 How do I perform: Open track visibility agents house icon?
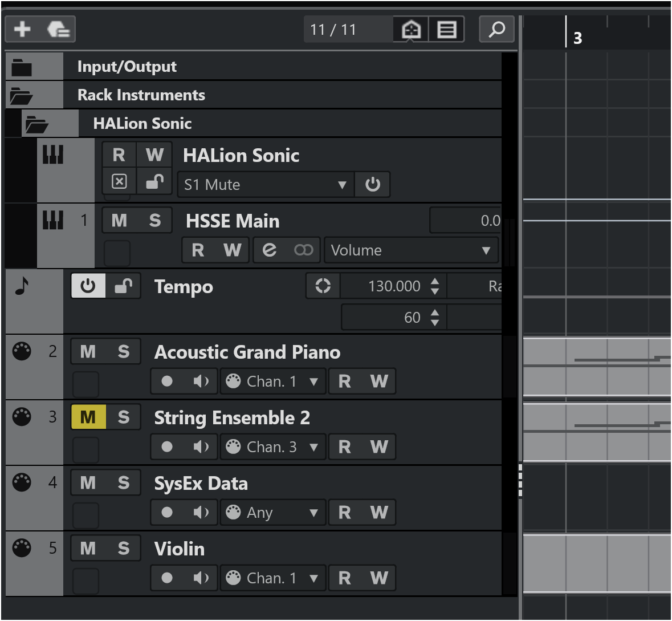(x=411, y=29)
